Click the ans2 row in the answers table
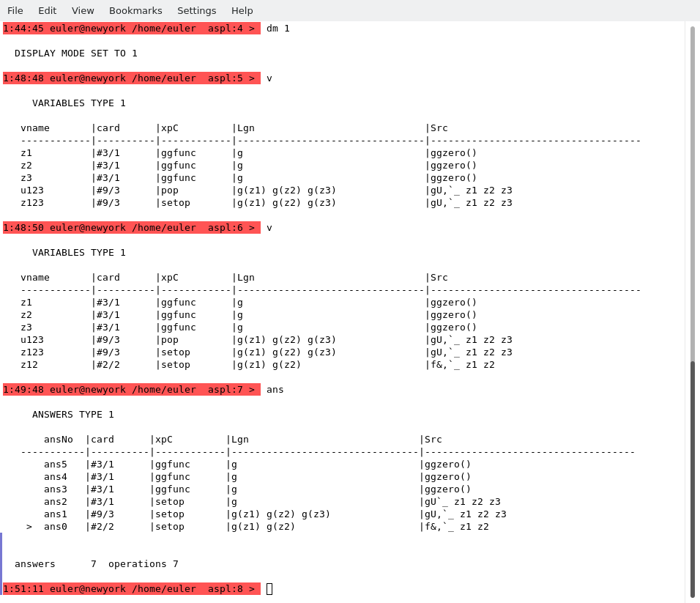Viewport: 700px width, 603px height. 55,502
